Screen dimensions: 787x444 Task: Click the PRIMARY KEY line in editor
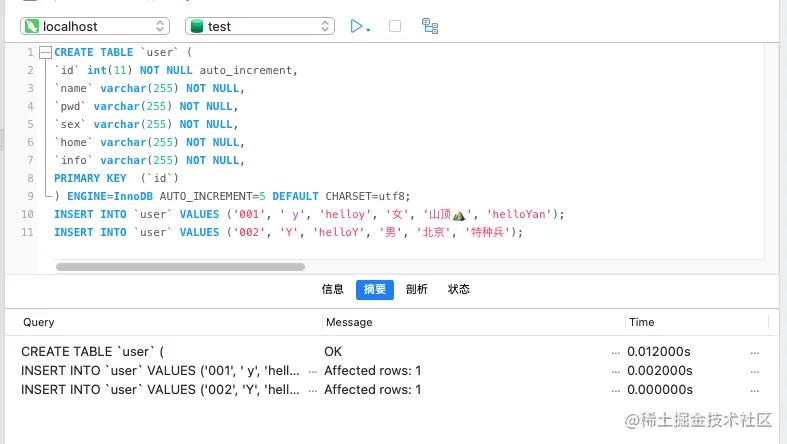coord(116,178)
